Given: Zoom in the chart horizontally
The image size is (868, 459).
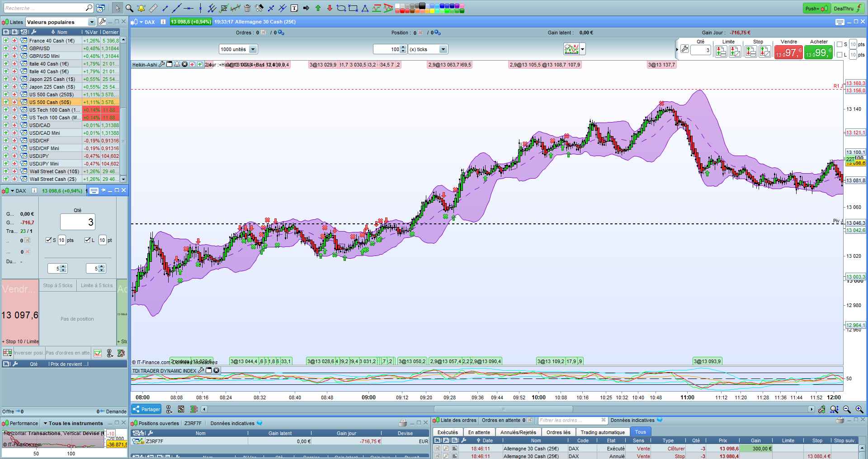Looking at the screenshot, I should tap(859, 409).
